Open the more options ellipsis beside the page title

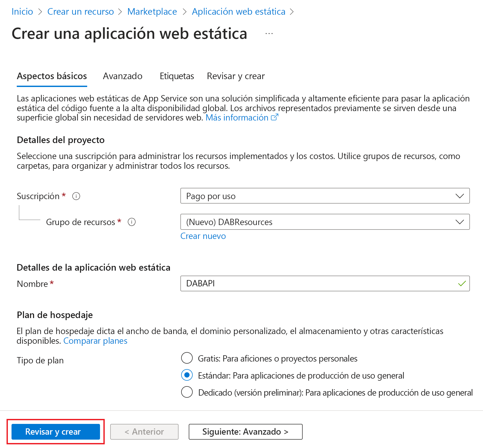[x=269, y=34]
